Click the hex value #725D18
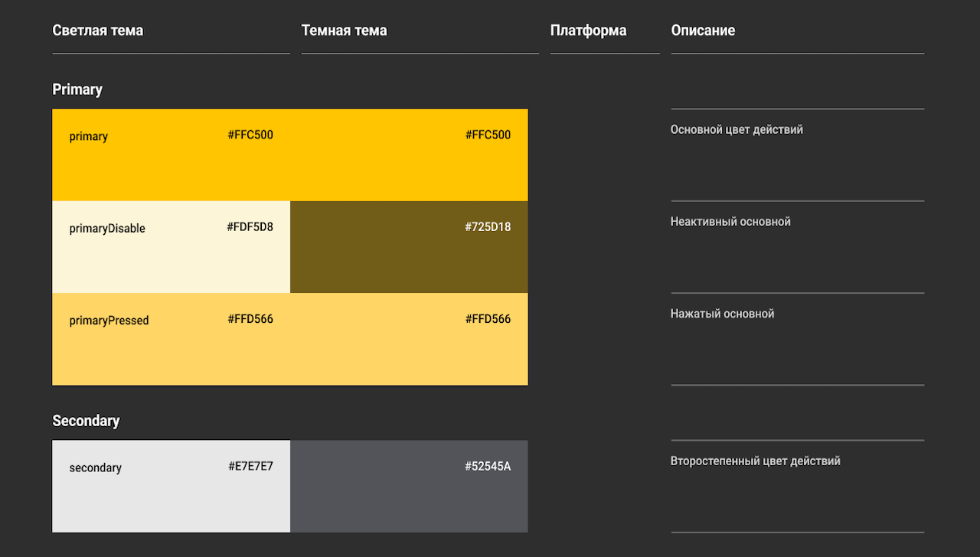Screen dimensions: 980x557 [x=488, y=227]
